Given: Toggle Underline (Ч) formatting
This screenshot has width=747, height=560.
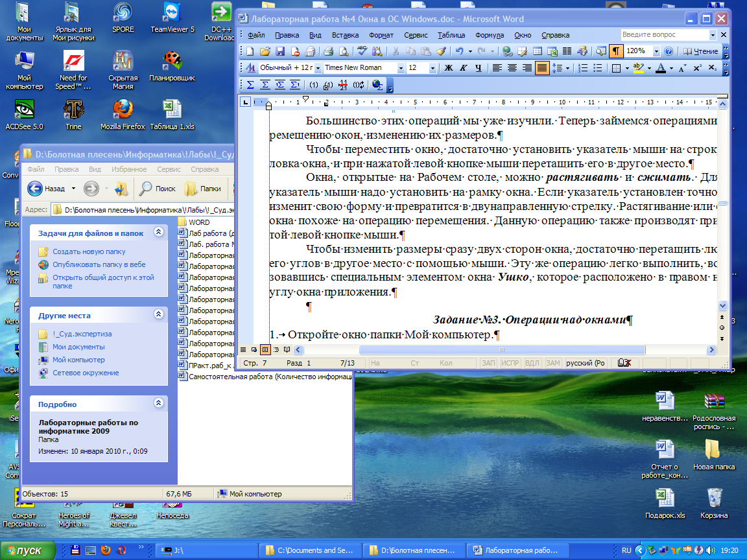Looking at the screenshot, I should [x=479, y=68].
